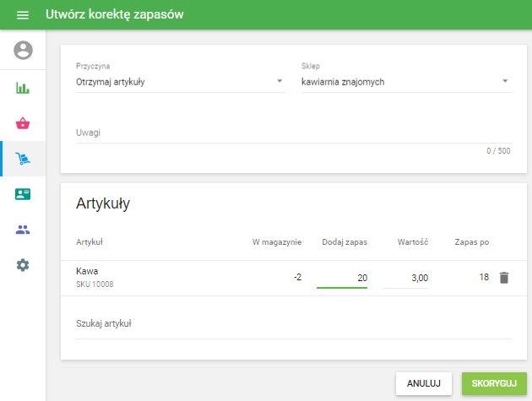Click the Kawa article name
This screenshot has width=532, height=401.
pyautogui.click(x=88, y=271)
